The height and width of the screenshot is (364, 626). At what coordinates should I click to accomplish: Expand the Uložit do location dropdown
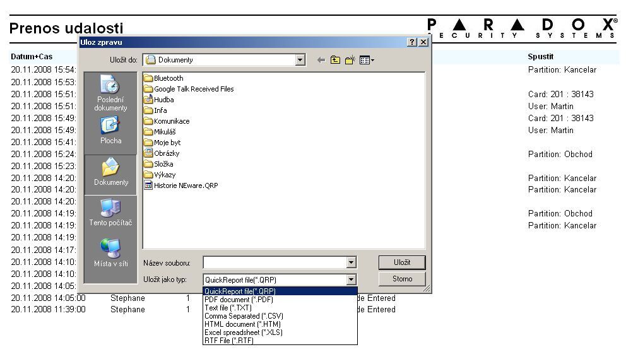pos(300,60)
